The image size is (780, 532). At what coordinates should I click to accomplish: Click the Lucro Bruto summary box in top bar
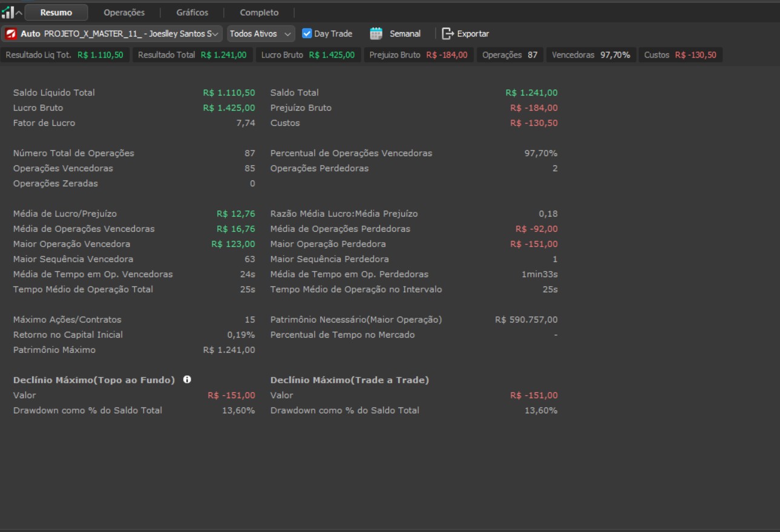tap(308, 55)
